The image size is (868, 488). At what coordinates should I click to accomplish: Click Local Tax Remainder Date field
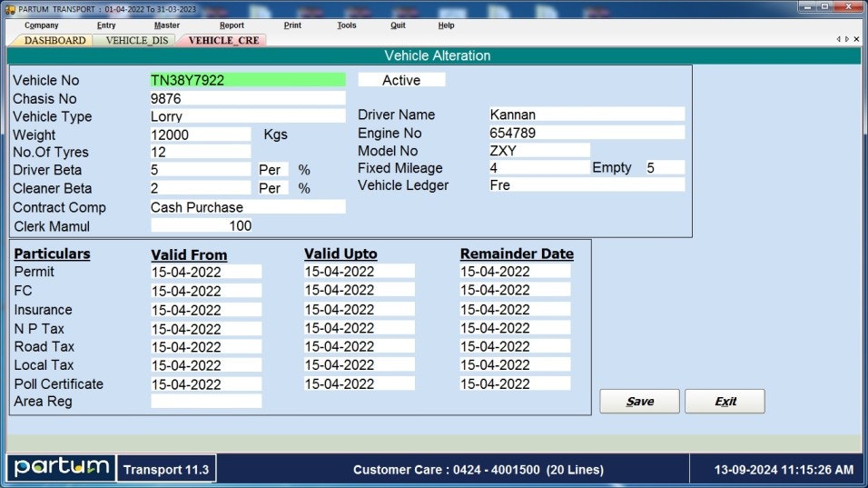pyautogui.click(x=515, y=364)
